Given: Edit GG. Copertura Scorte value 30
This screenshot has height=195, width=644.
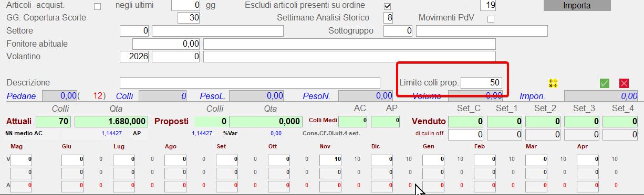Looking at the screenshot, I should click(189, 18).
